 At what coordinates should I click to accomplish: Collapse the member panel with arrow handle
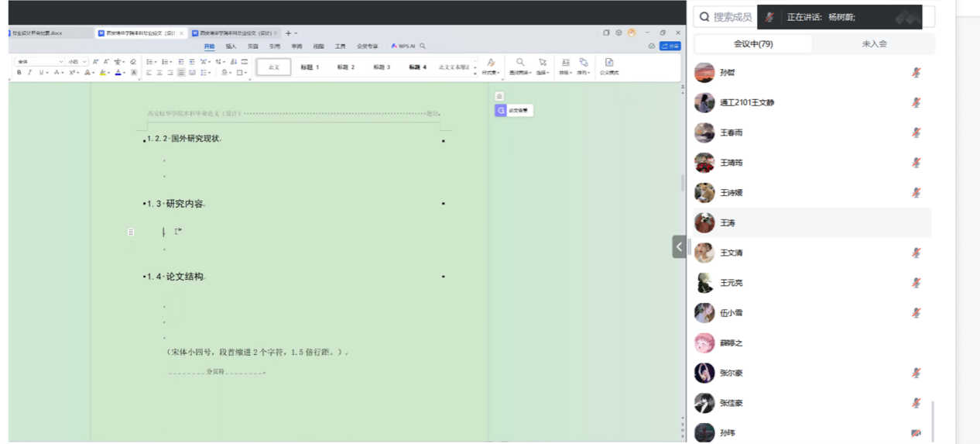point(679,246)
